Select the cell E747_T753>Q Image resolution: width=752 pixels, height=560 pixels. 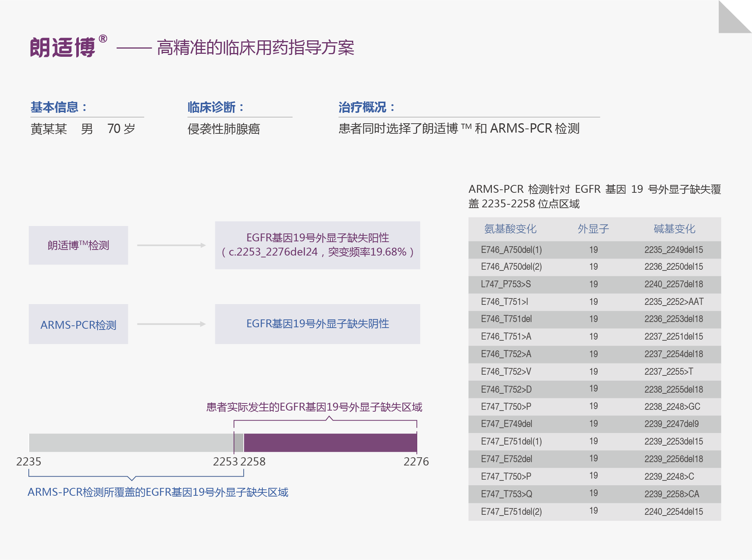tap(507, 494)
